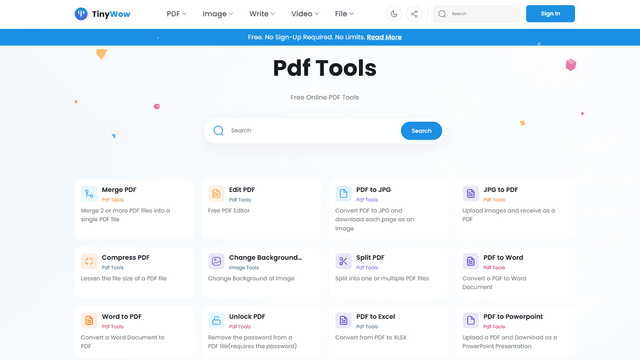This screenshot has width=640, height=360.
Task: Expand the Video dropdown menu
Action: (305, 14)
